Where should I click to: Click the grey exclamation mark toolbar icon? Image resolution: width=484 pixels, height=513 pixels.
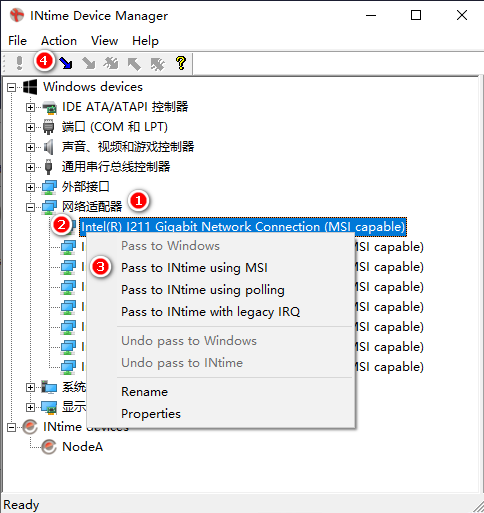(x=19, y=63)
